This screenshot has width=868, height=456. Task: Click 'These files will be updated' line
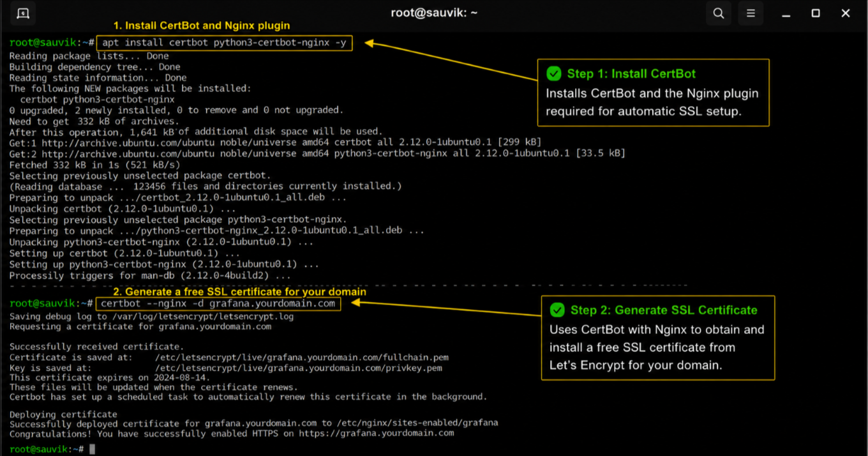click(x=154, y=388)
